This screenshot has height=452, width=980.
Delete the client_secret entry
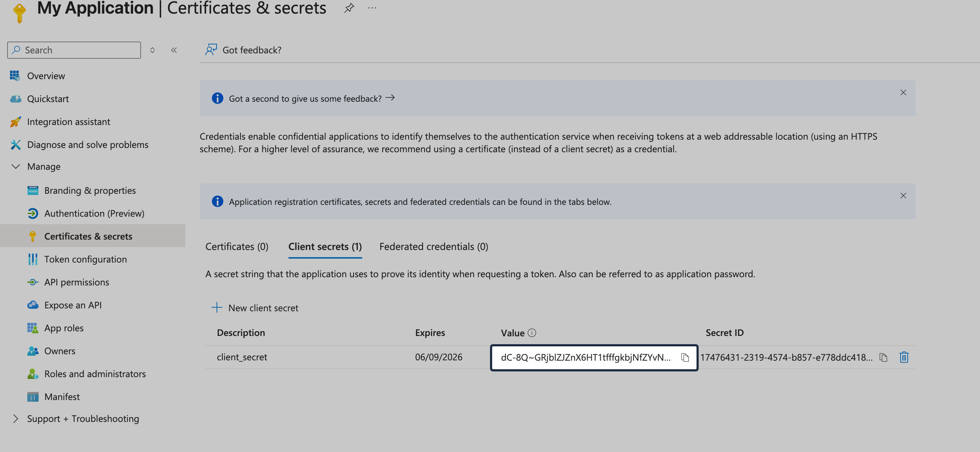tap(904, 357)
